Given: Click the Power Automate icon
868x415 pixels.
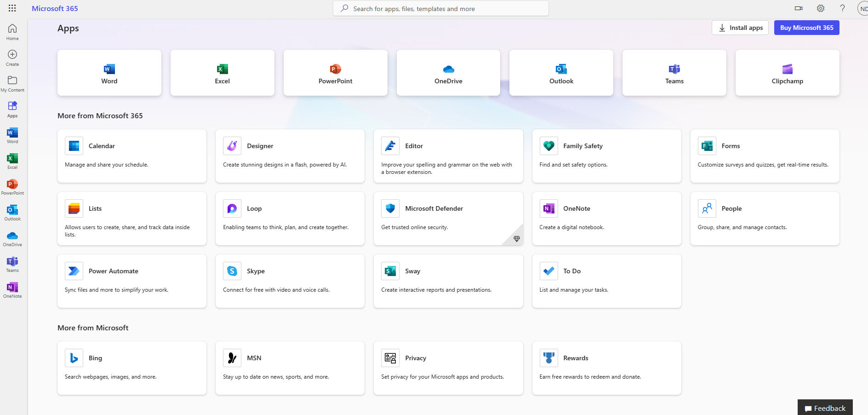Looking at the screenshot, I should (74, 271).
